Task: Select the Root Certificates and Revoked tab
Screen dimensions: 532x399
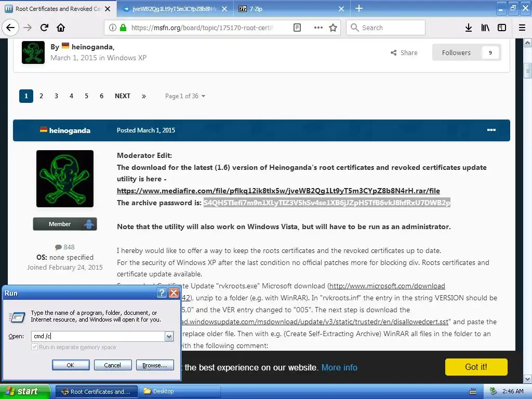Action: pyautogui.click(x=58, y=9)
